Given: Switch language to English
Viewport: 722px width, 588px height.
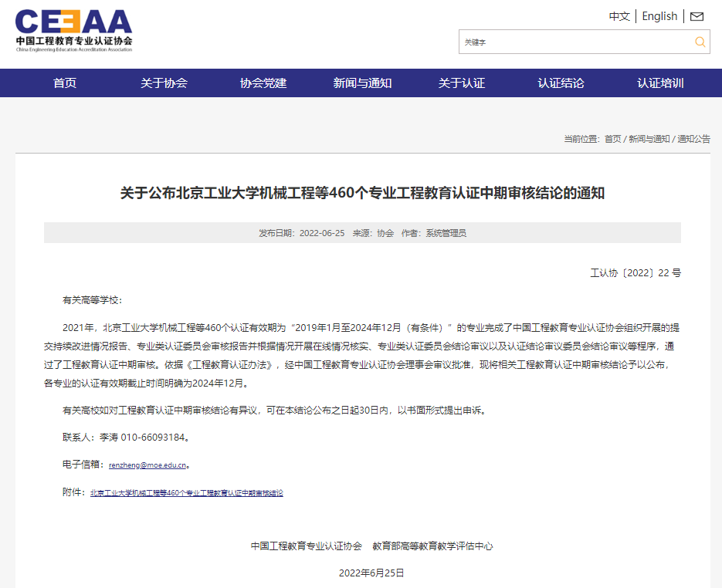Looking at the screenshot, I should tap(659, 16).
